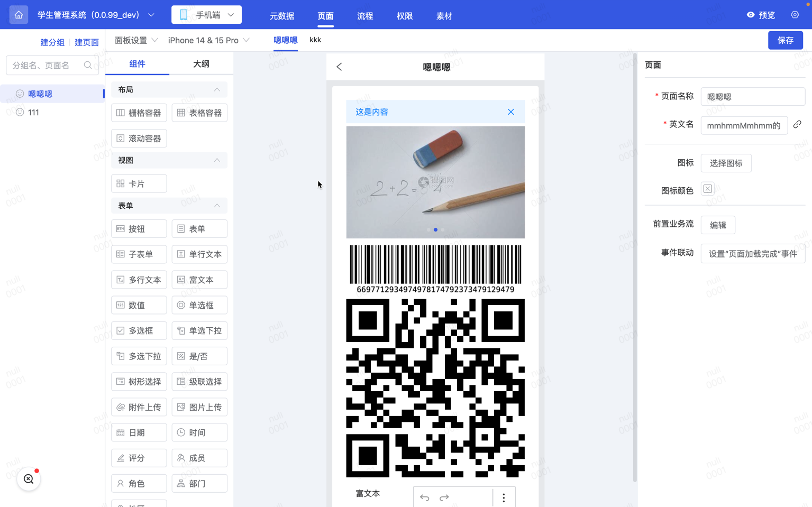Screen dimensions: 812x507
Task: Go to the 元数据 menu
Action: 282,16
